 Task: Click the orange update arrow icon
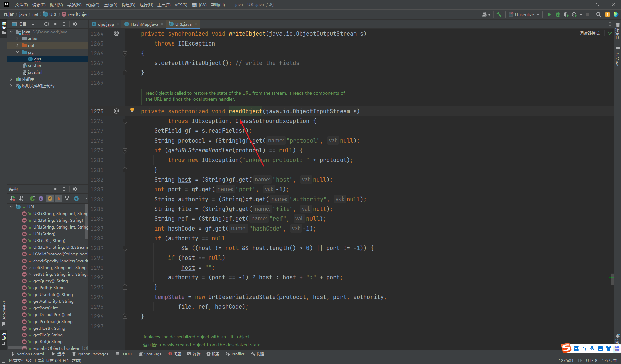pos(608,14)
